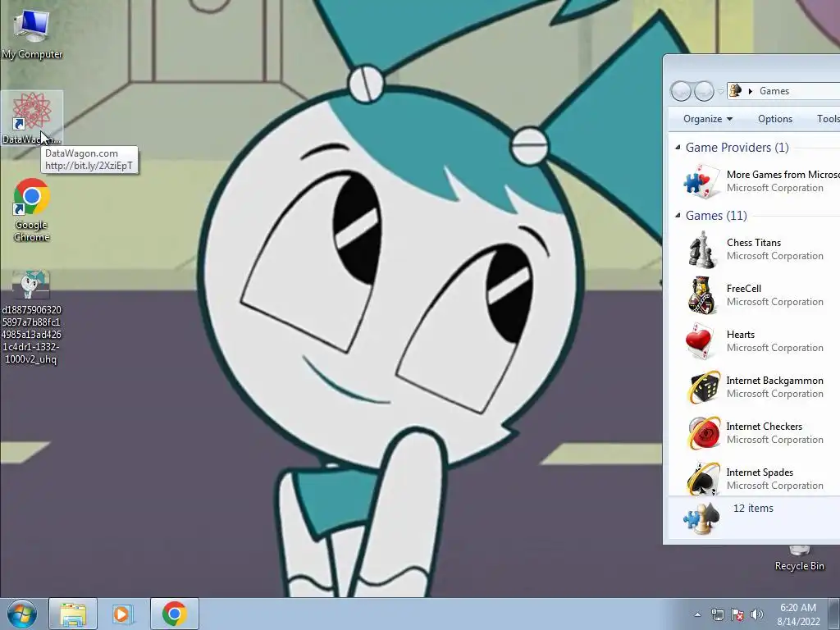This screenshot has width=840, height=630.
Task: Select More Games from Microsoft icon
Action: click(x=702, y=181)
